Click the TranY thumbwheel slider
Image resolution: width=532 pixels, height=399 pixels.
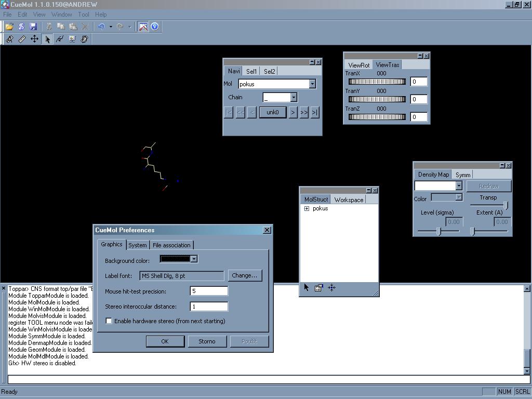377,99
